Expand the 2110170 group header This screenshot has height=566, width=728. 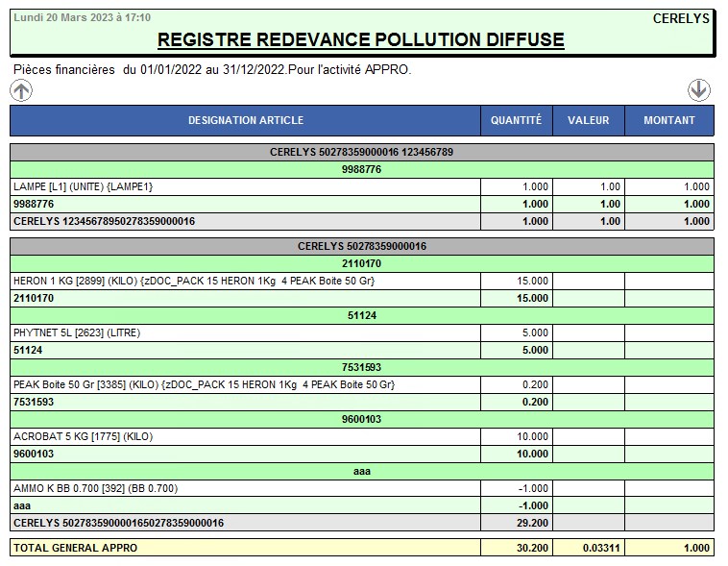pyautogui.click(x=361, y=263)
